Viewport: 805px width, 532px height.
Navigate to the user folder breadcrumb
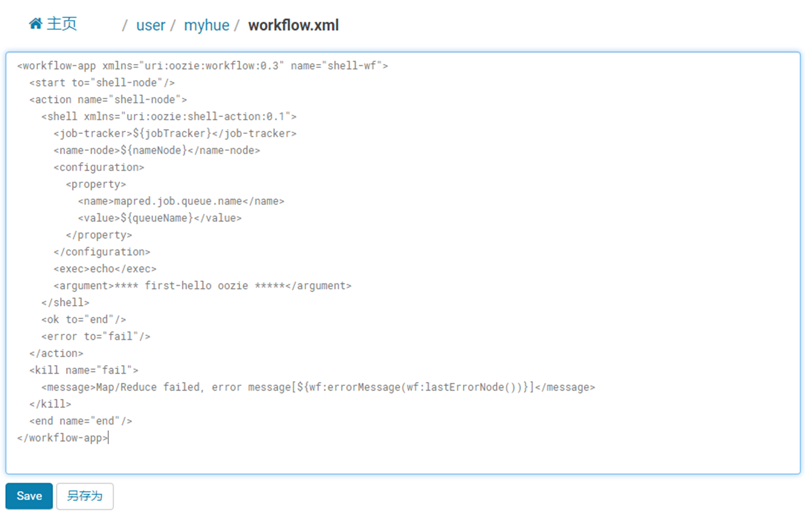click(x=151, y=25)
